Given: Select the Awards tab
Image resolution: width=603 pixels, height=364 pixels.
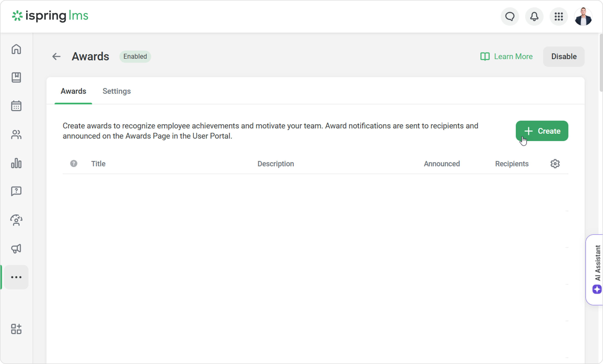Looking at the screenshot, I should [x=73, y=91].
